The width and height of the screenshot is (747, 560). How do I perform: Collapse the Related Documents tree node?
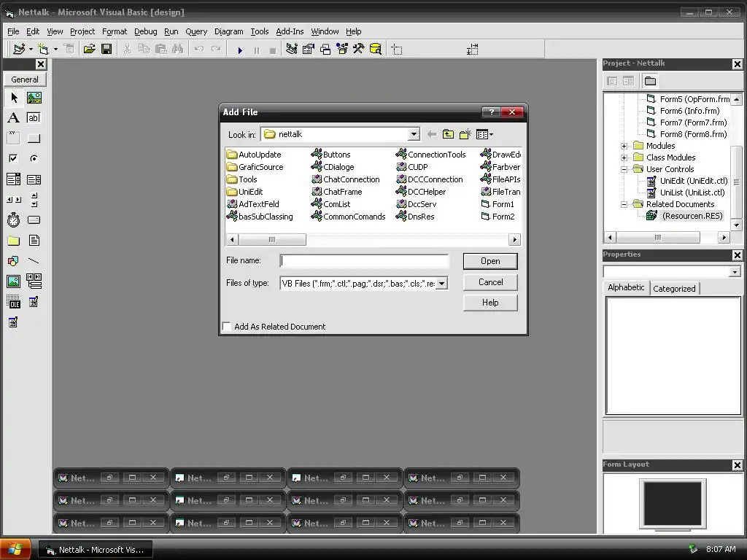(x=624, y=204)
